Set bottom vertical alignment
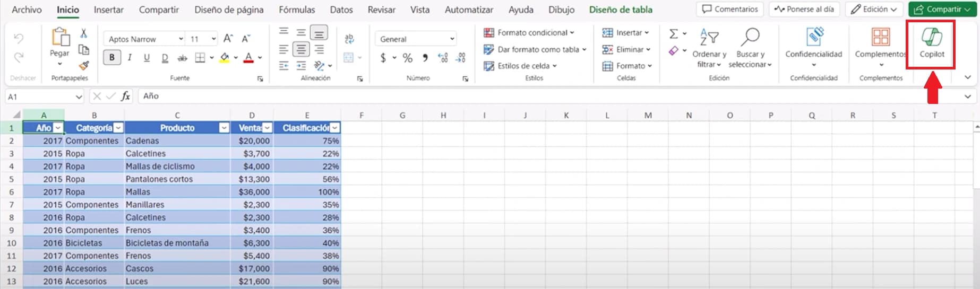Image resolution: width=980 pixels, height=289 pixels. point(319,33)
